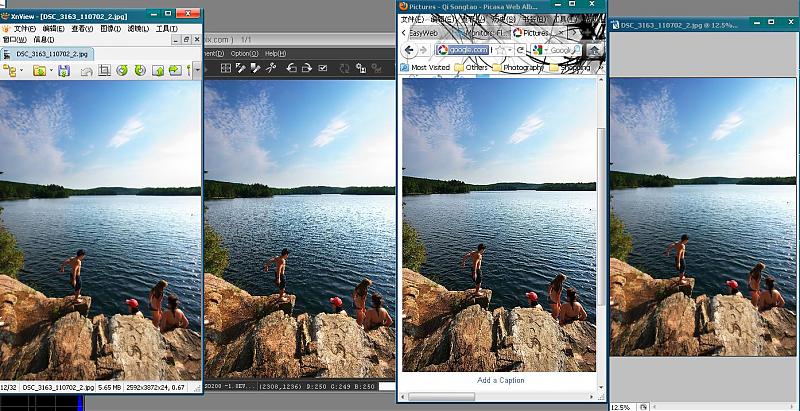Click the Photoshop 12.5% zoom field

pos(620,407)
